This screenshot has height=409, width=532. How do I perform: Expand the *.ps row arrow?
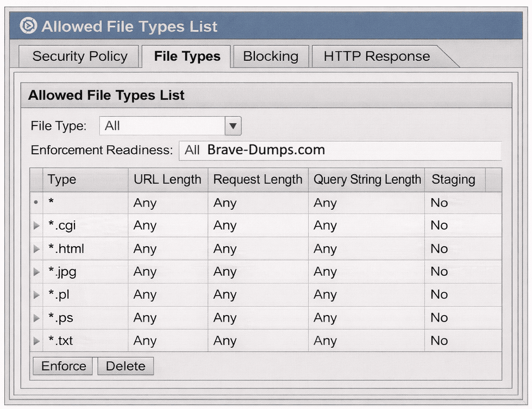[36, 318]
